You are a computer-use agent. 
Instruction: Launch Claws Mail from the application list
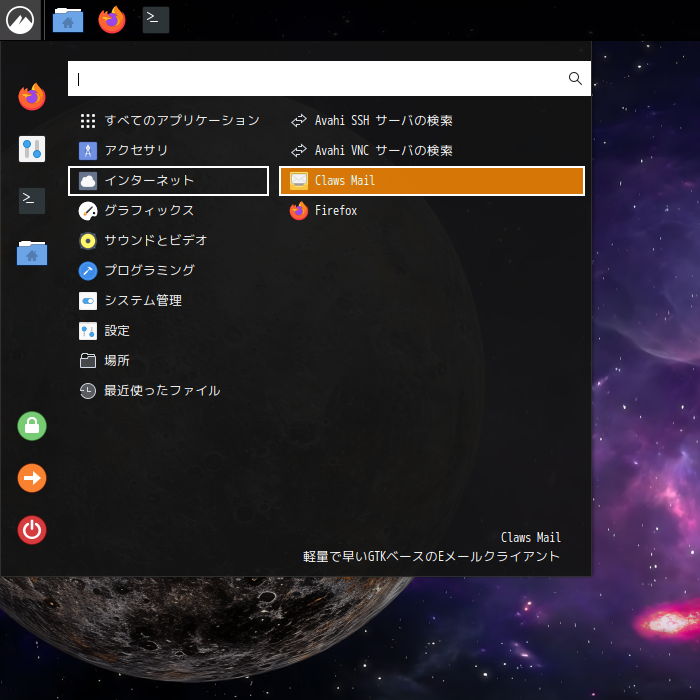coord(432,181)
